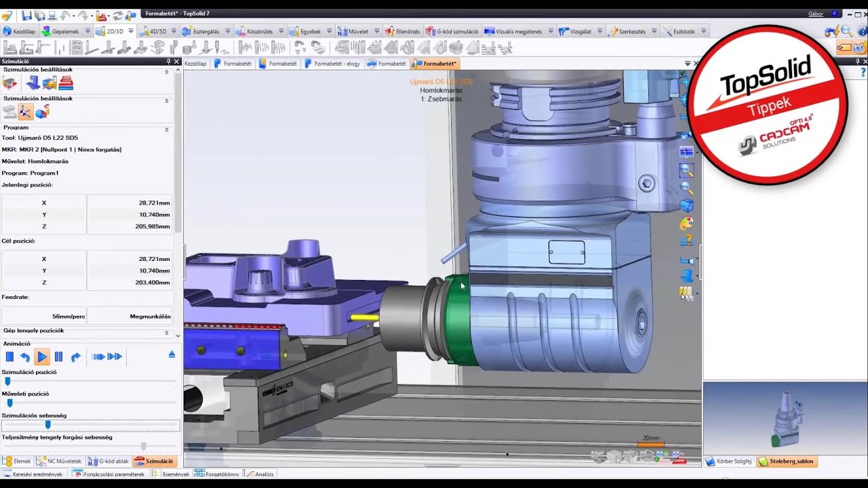This screenshot has height=488, width=868.
Task: Switch to the Elemek panel tab
Action: [17, 462]
